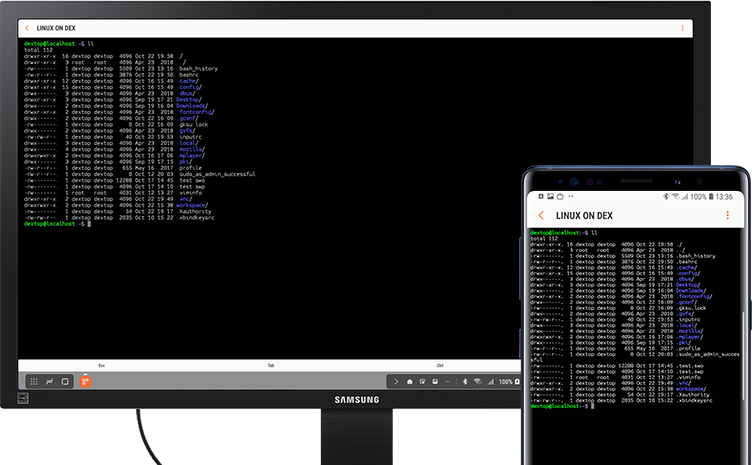Click the terminal prompt line on monitor
The height and width of the screenshot is (465, 752).
point(58,224)
